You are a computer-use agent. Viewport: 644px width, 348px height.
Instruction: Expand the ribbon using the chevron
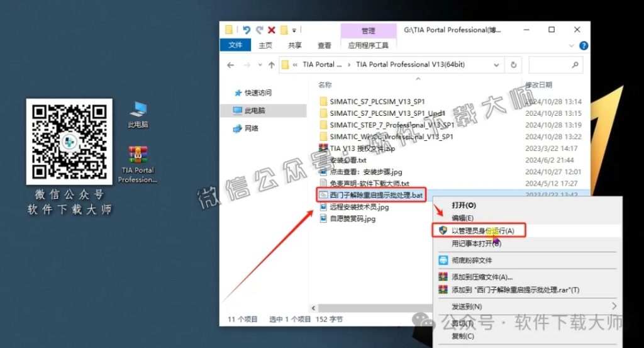571,45
